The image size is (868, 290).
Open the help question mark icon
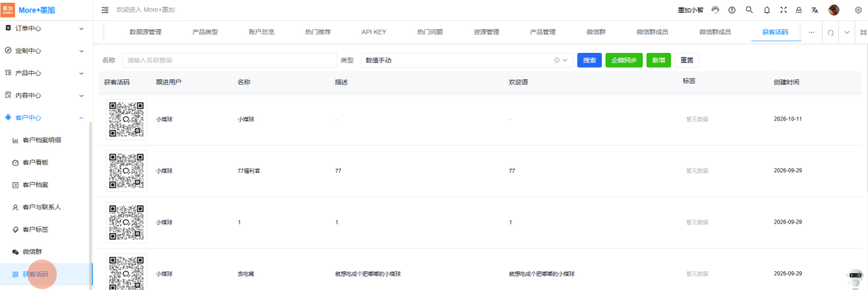[732, 10]
